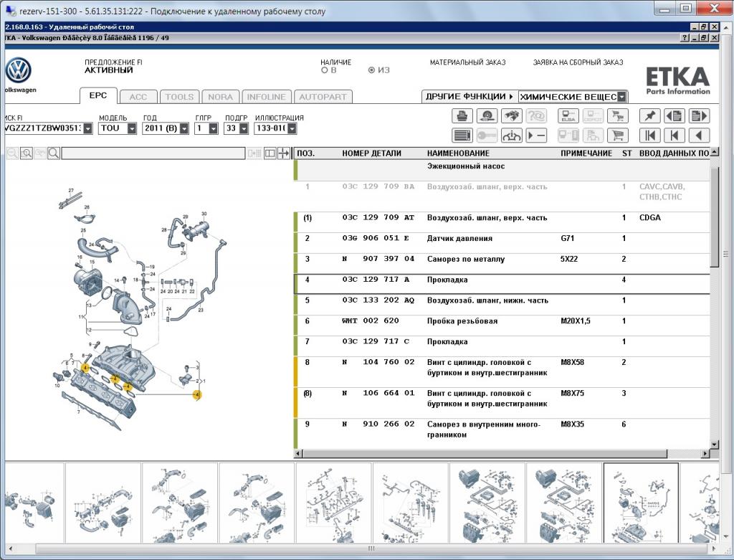Click the divider arrow expand icon
734x560 pixels.
point(284,153)
